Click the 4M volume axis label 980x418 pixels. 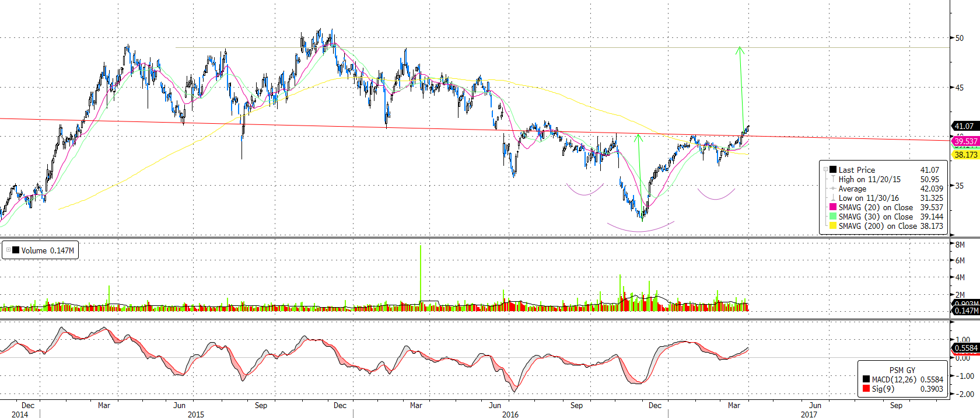[960, 277]
